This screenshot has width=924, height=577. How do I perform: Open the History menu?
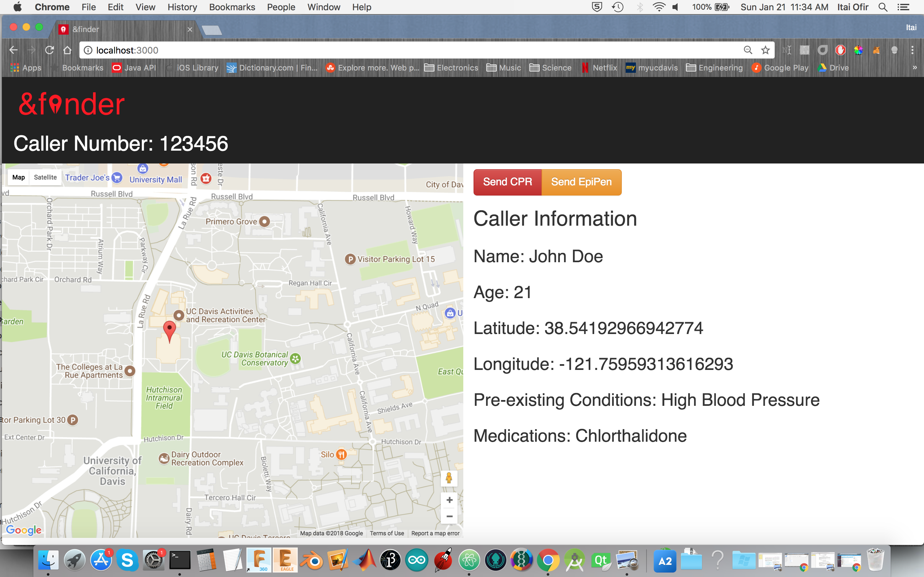(x=182, y=7)
